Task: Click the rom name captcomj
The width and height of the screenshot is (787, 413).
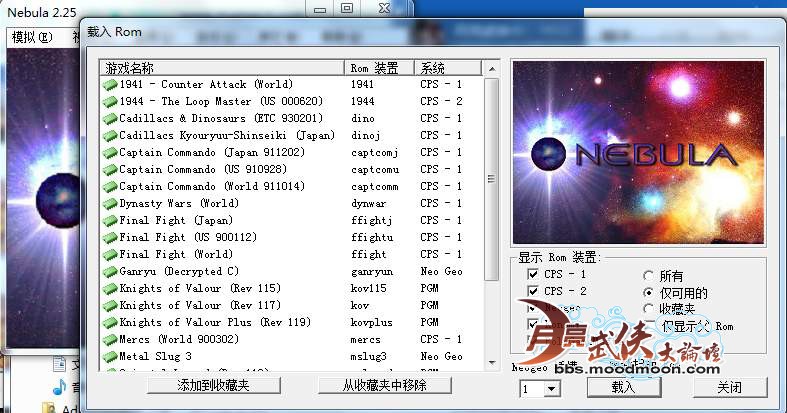Action: click(374, 153)
